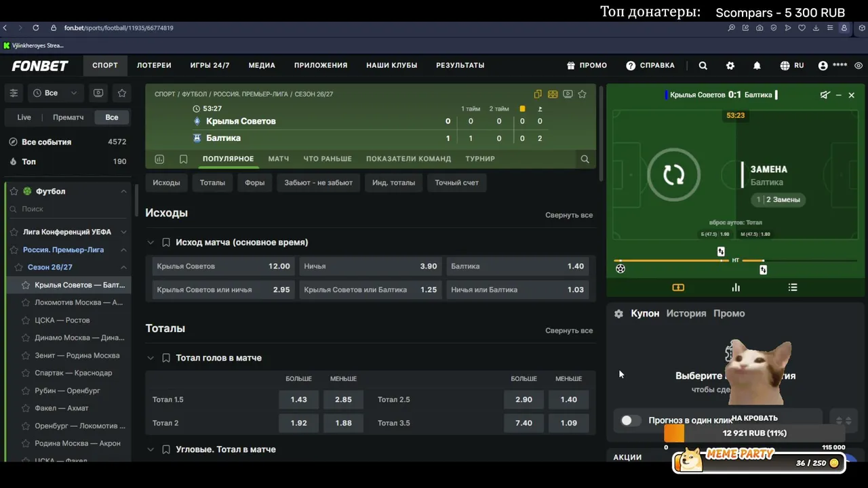Click goal ball marker on timeline

click(x=620, y=269)
